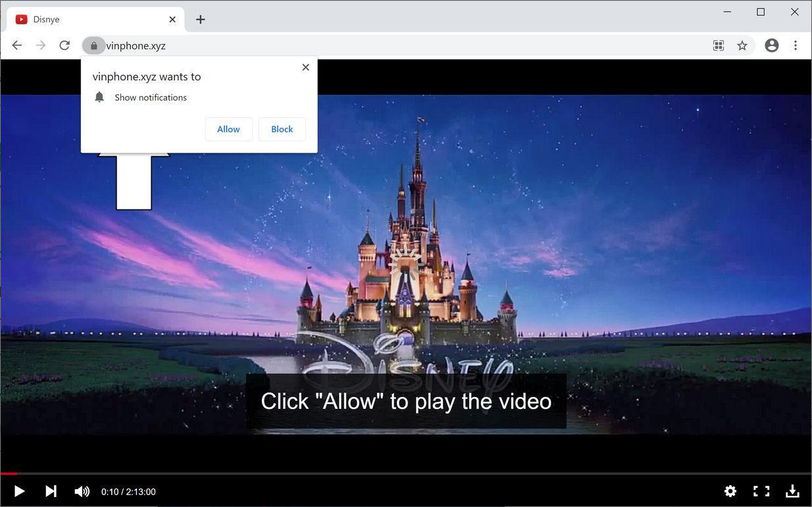Switch to the Disnye tab
This screenshot has height=507, width=812.
pos(95,19)
